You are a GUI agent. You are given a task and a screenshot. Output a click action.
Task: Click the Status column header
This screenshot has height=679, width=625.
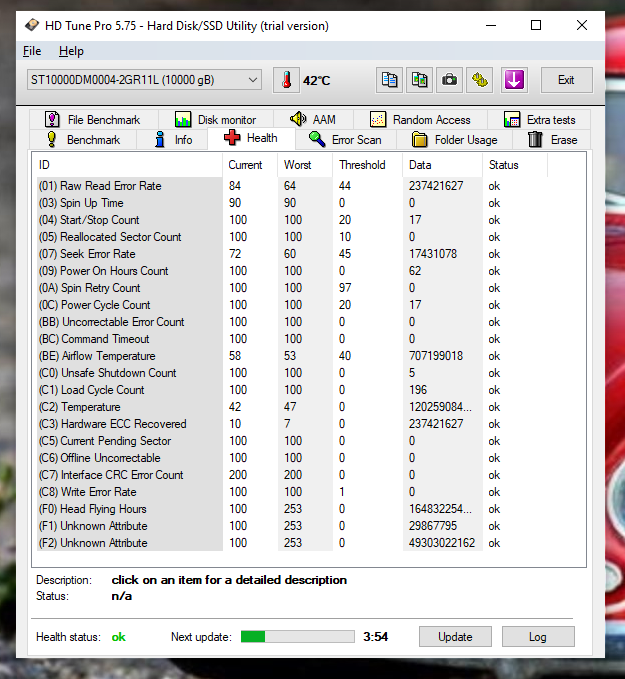pyautogui.click(x=515, y=165)
